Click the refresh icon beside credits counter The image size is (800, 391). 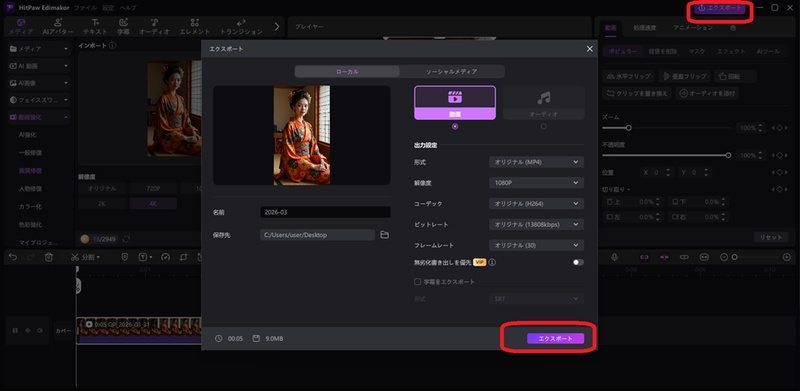(126, 238)
